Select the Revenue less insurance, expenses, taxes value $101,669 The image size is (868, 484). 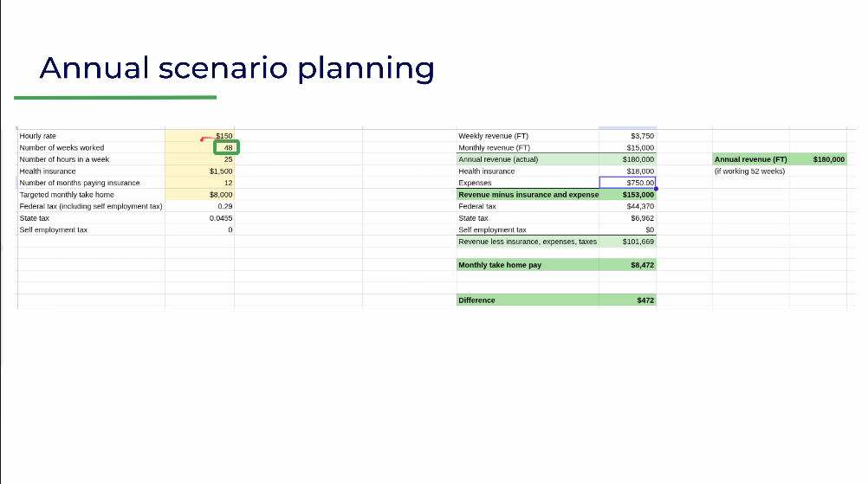point(627,242)
